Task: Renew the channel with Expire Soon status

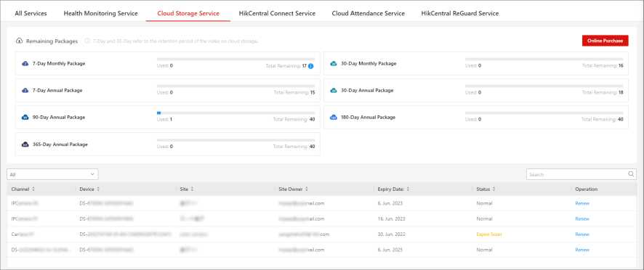Action: [582, 234]
